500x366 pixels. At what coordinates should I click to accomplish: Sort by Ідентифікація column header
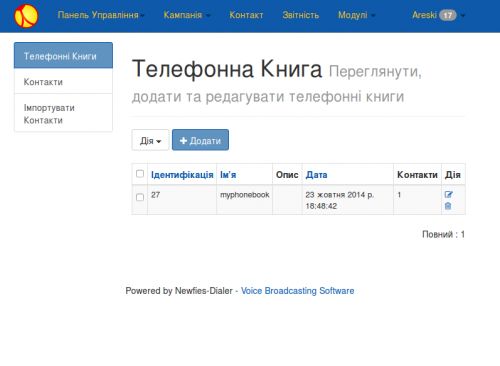182,175
